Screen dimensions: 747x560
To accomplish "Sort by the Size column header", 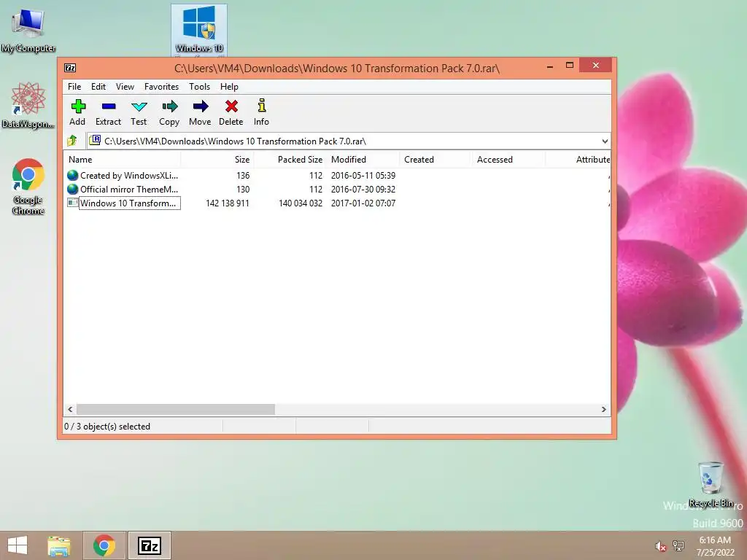I will click(x=217, y=160).
